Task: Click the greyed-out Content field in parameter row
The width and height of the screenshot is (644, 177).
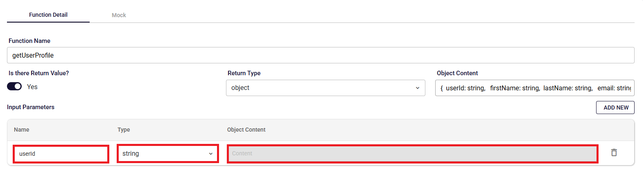Action: point(413,154)
